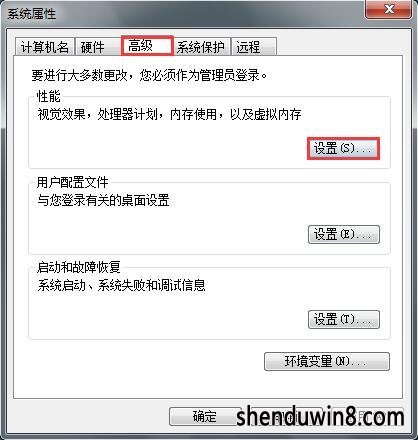Click the 启动和故障恢复 group label
Viewport: 418px width, 440px height.
coord(79,267)
